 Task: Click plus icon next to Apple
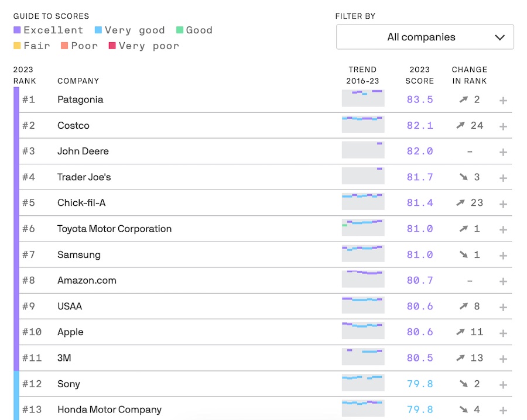[502, 333]
